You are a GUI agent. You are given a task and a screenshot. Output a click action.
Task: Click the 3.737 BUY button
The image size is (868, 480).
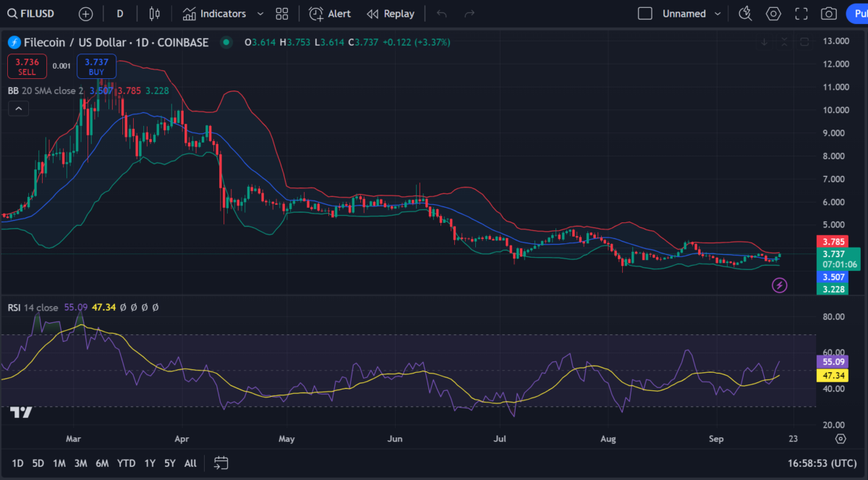[96, 66]
